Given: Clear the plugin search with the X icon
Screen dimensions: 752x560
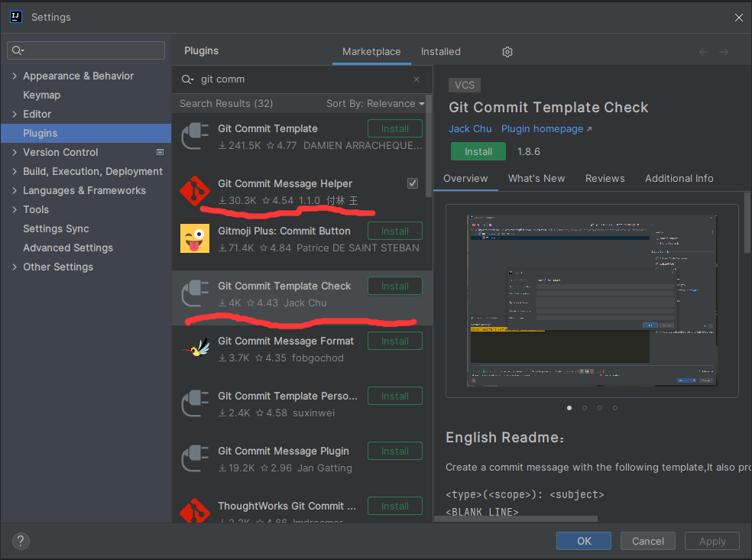Looking at the screenshot, I should click(x=417, y=79).
